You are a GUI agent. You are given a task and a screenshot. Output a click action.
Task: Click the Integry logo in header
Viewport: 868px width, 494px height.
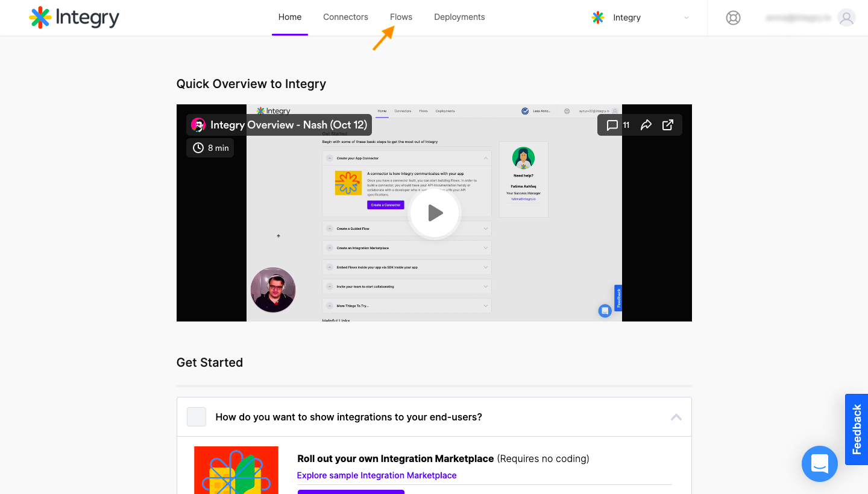[x=74, y=17]
